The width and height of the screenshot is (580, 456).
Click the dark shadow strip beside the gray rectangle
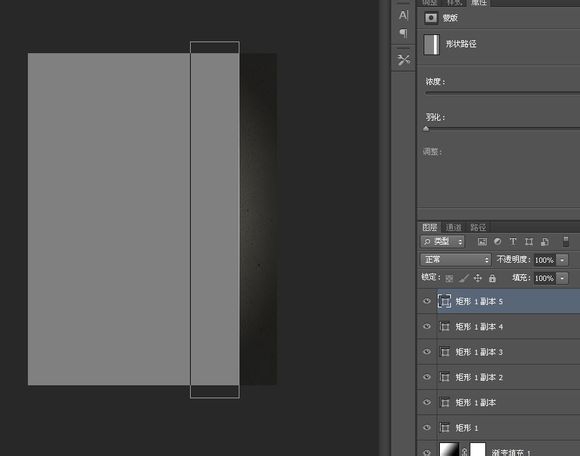(x=259, y=219)
